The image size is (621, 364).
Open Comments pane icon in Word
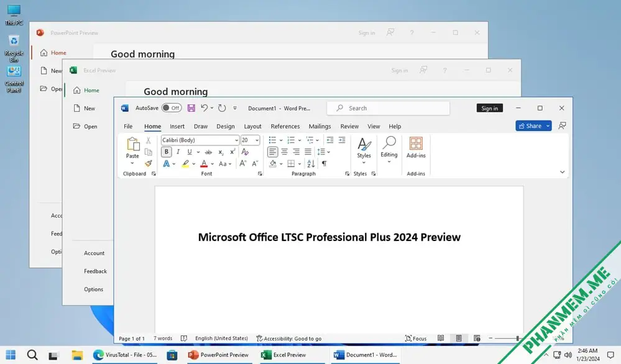(562, 126)
